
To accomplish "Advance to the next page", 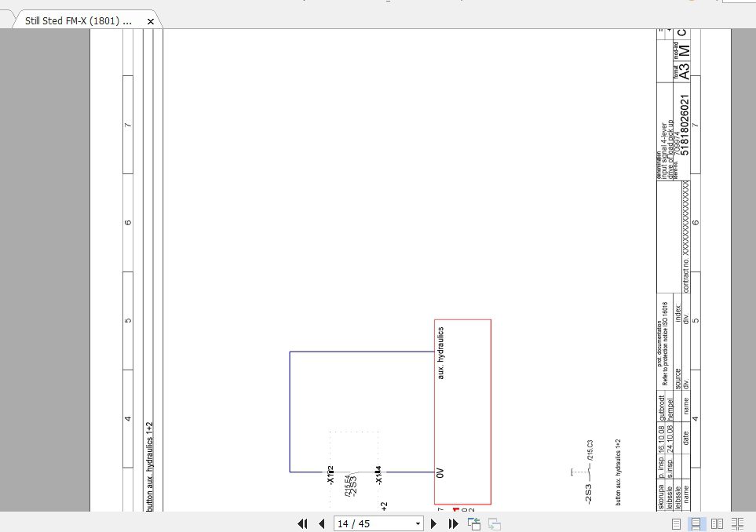I will point(434,523).
